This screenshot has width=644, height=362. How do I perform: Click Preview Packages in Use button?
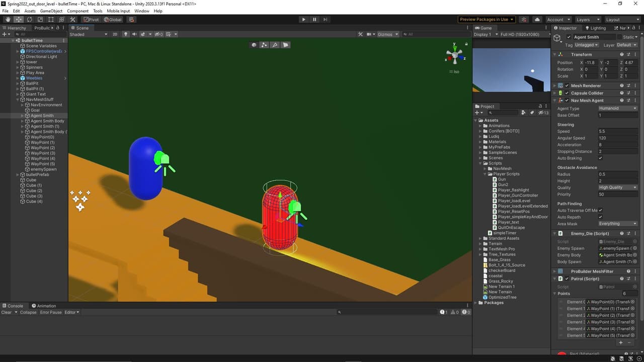tap(487, 20)
